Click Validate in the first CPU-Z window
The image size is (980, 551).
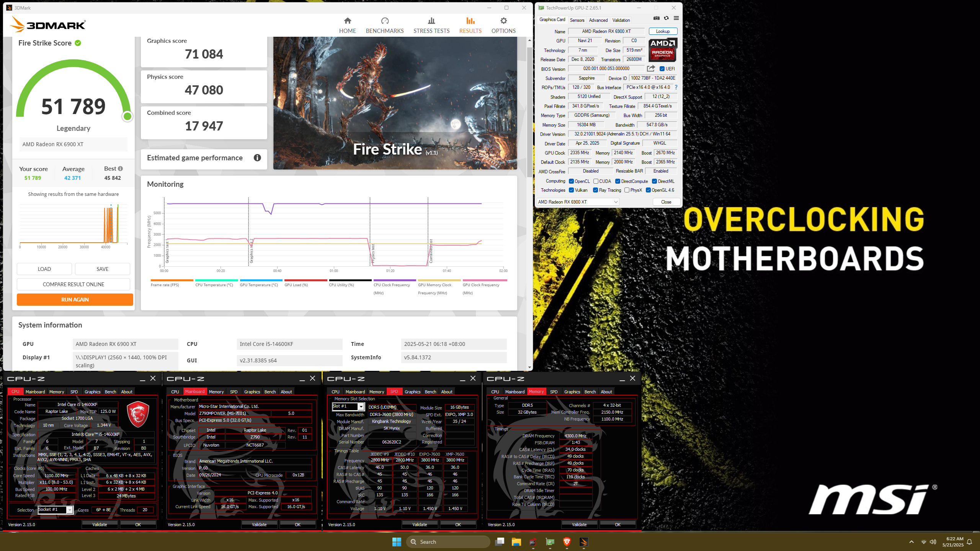click(100, 525)
